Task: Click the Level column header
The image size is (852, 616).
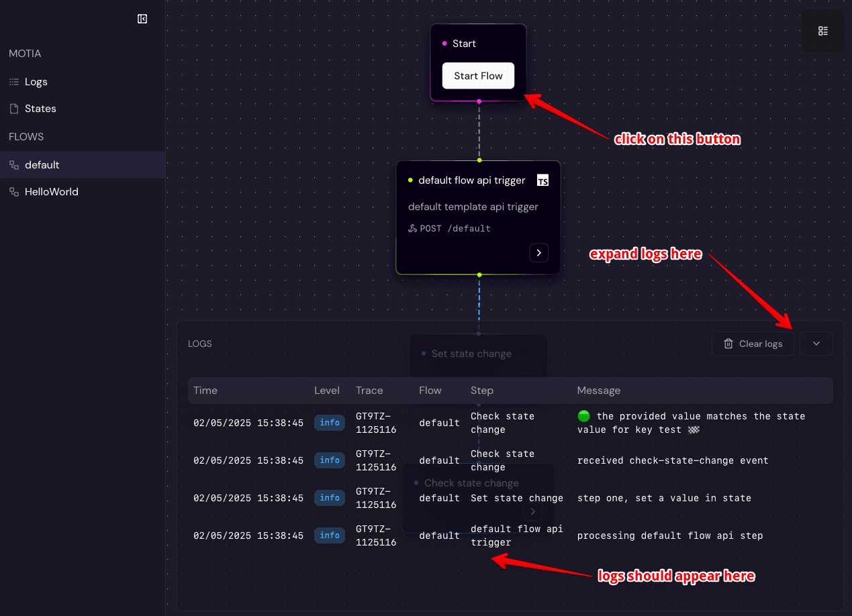Action: pos(327,391)
